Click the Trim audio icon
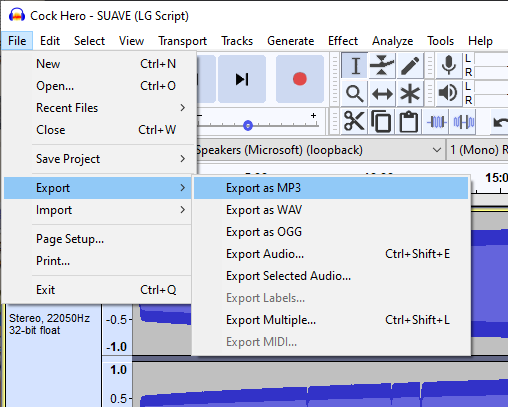 [436, 122]
